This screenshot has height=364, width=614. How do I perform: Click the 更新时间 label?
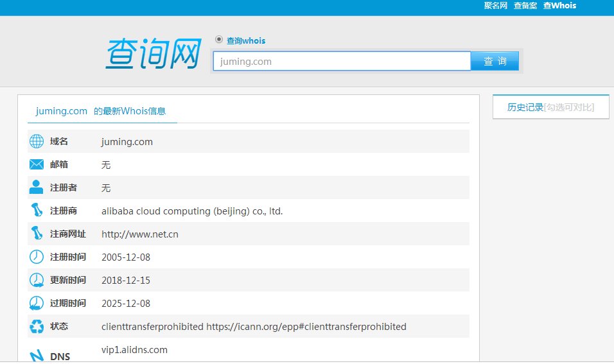point(67,280)
